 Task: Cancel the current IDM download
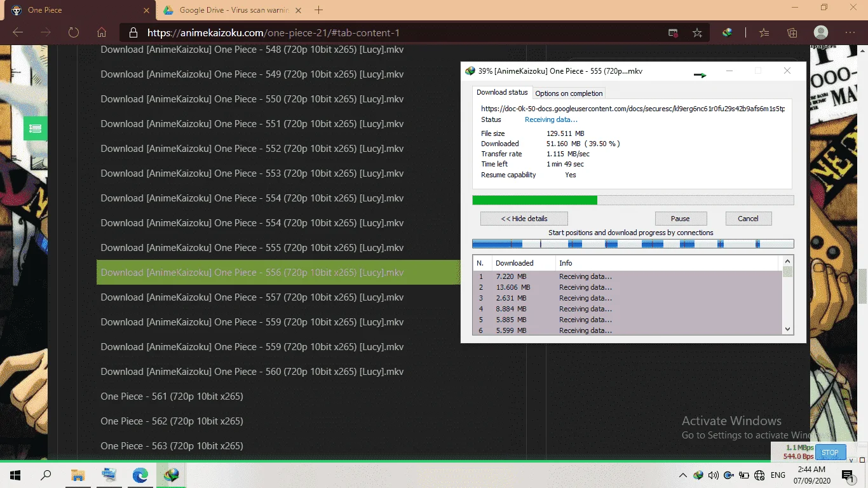(748, 219)
